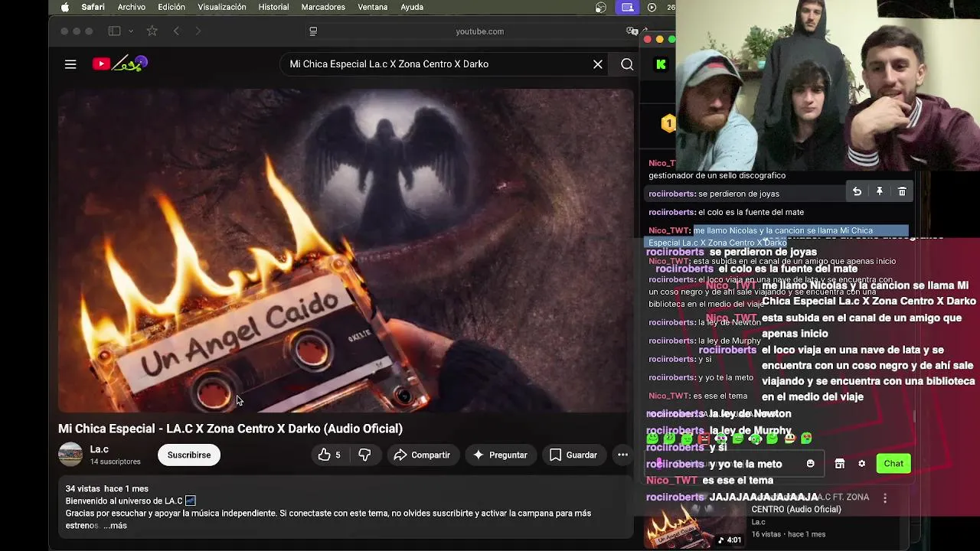This screenshot has height=551, width=980.
Task: Reply to message using the reply arrow icon
Action: coord(857,192)
